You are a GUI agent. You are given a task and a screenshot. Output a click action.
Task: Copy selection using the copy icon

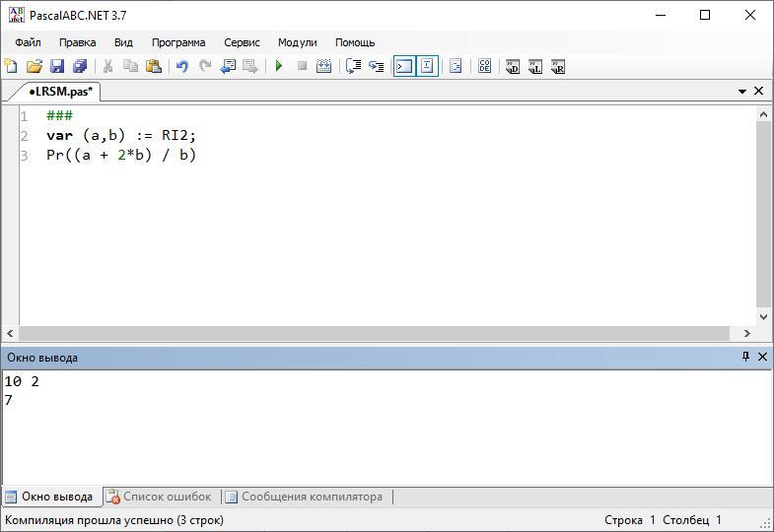coord(130,66)
